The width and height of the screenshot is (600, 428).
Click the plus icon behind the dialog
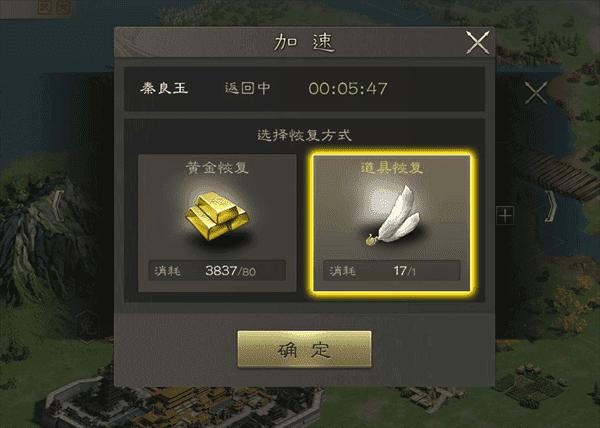pyautogui.click(x=505, y=216)
